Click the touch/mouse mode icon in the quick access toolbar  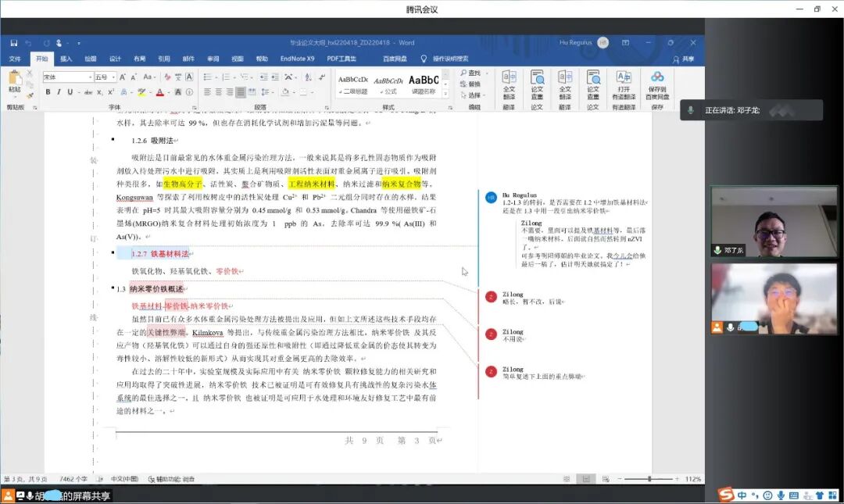(59, 43)
